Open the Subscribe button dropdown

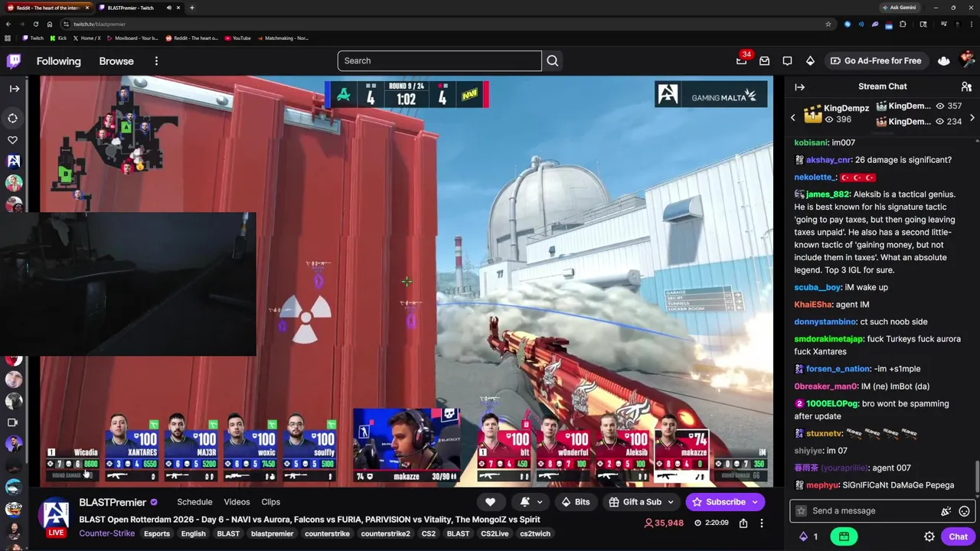coord(724,502)
